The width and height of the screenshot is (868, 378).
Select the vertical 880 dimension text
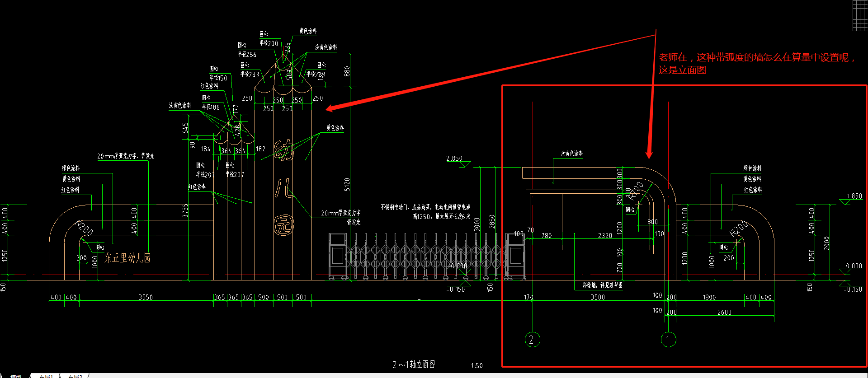[347, 71]
